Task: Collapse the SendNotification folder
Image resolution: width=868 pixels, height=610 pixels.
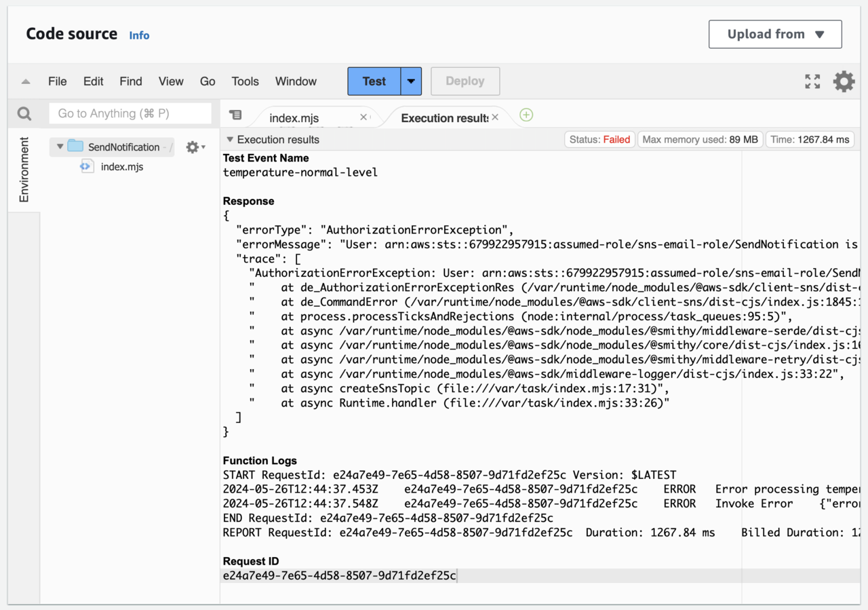Action: point(60,147)
